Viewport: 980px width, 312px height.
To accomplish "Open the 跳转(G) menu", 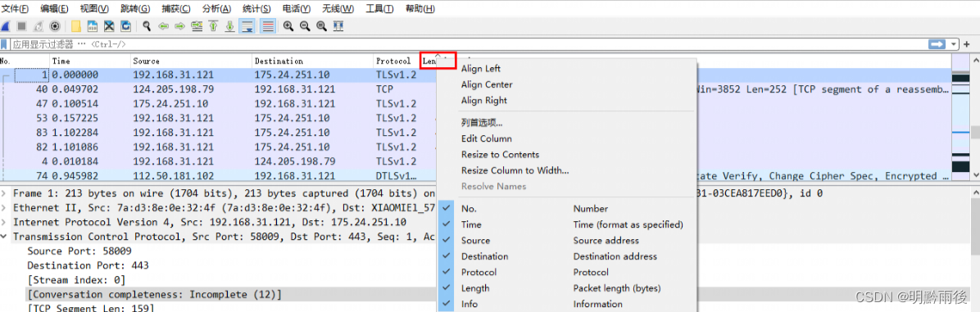I will click(135, 9).
